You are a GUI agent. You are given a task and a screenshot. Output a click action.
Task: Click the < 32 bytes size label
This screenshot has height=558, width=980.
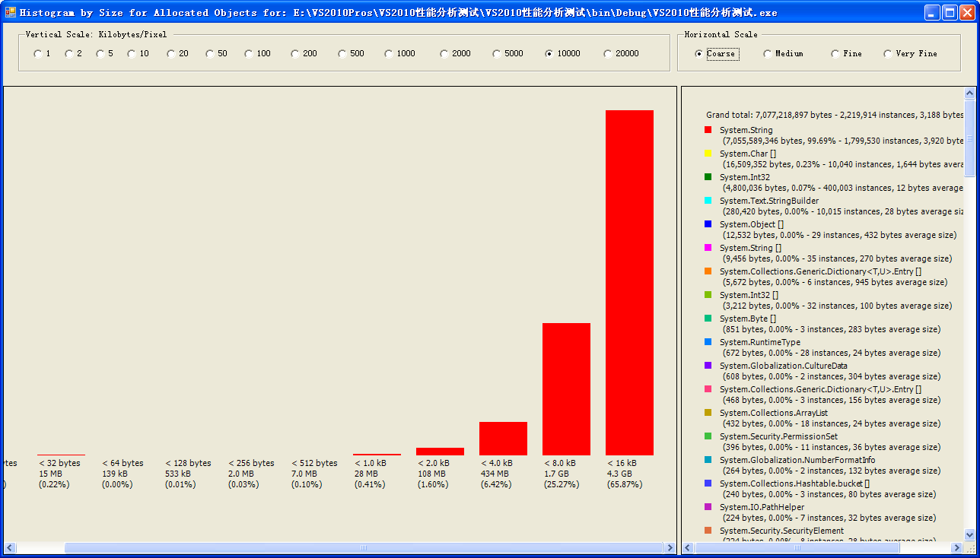click(59, 463)
